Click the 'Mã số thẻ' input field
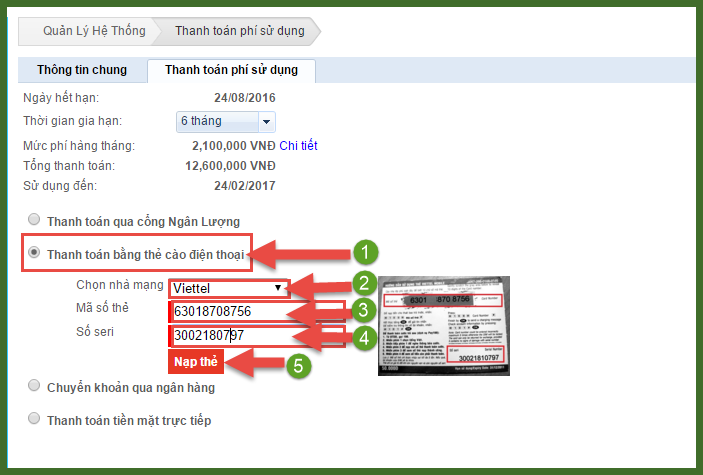The image size is (703, 475). pyautogui.click(x=256, y=311)
